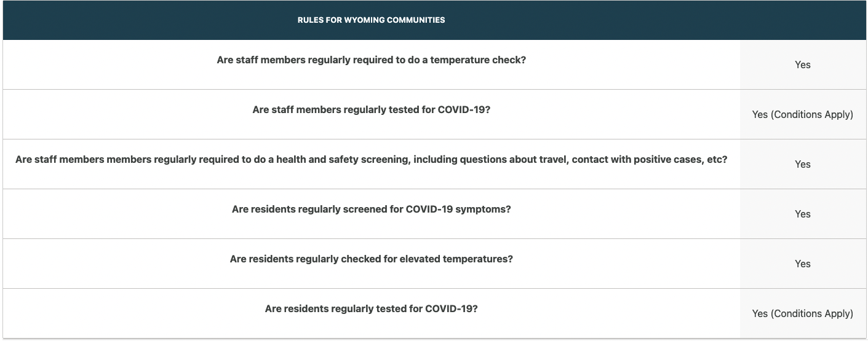Select the staff temperature check question
Viewport: 868px width, 341px height.
[371, 60]
